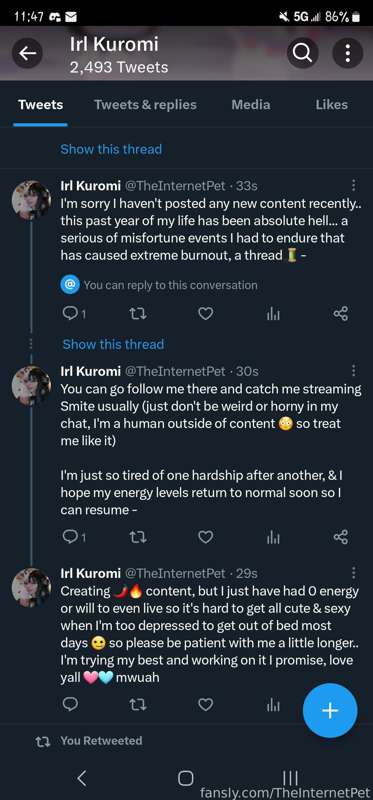Tap the blue compose tweet plus button
The height and width of the screenshot is (800, 373).
point(330,711)
